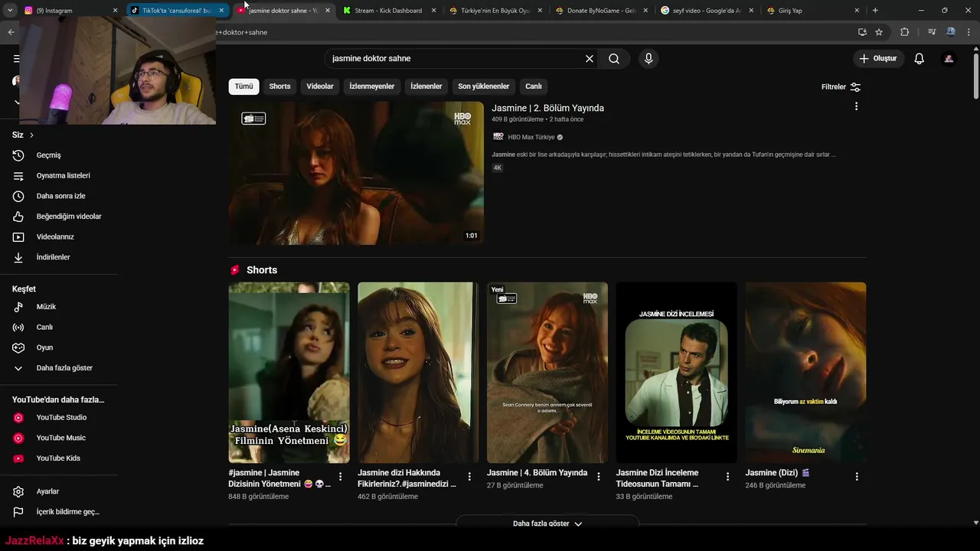Open options for Jasmine dizi Hakkında short
The width and height of the screenshot is (980, 551).
coord(469,477)
